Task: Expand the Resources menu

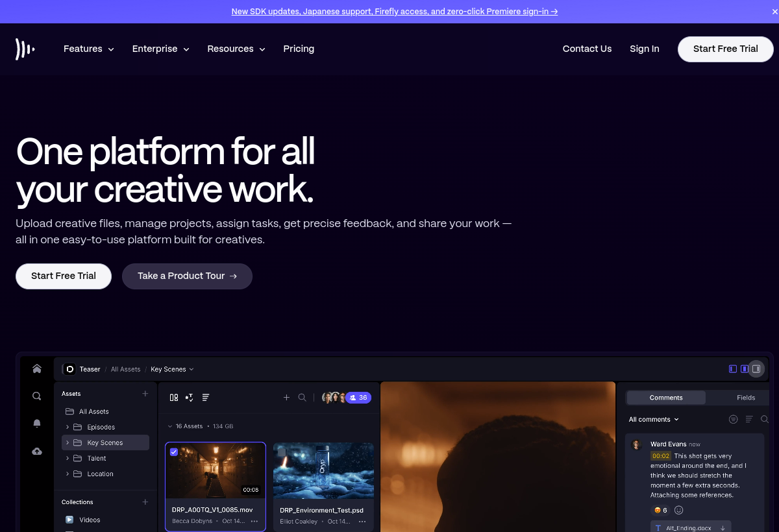Action: [236, 49]
